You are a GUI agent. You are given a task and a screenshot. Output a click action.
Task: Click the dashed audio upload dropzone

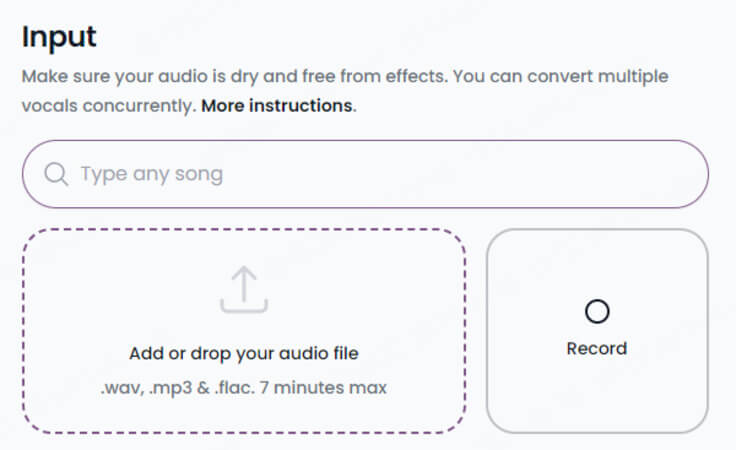click(x=244, y=330)
